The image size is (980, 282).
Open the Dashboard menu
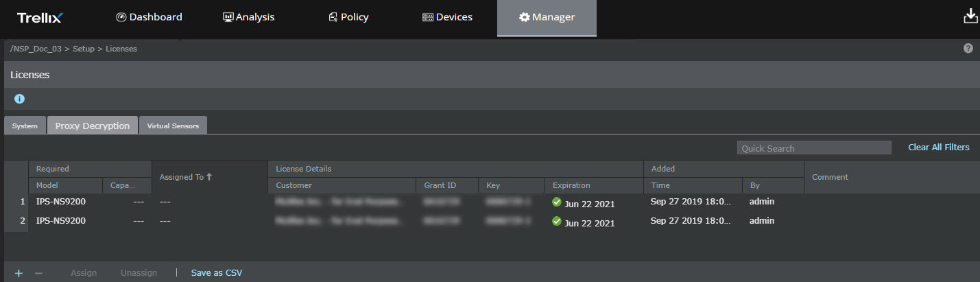tap(149, 17)
